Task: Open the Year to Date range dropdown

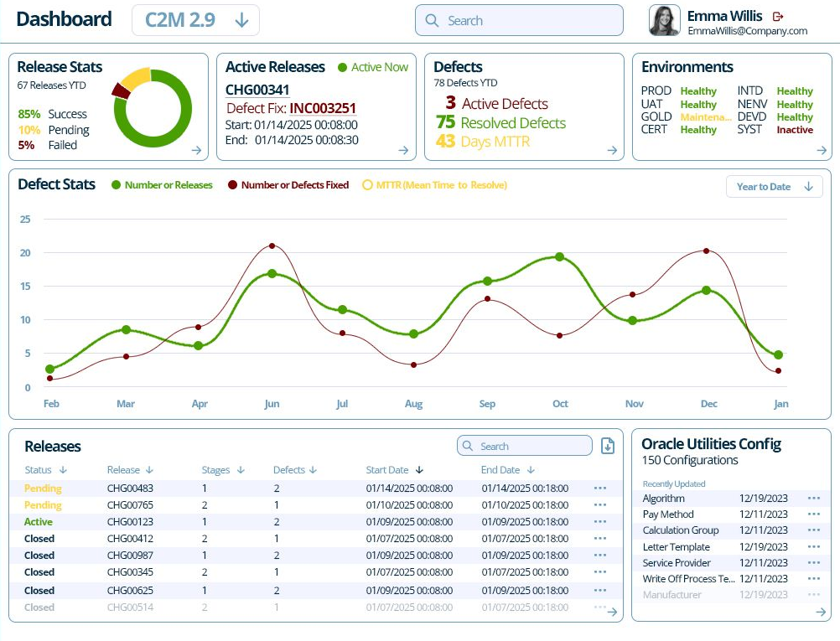Action: point(774,186)
